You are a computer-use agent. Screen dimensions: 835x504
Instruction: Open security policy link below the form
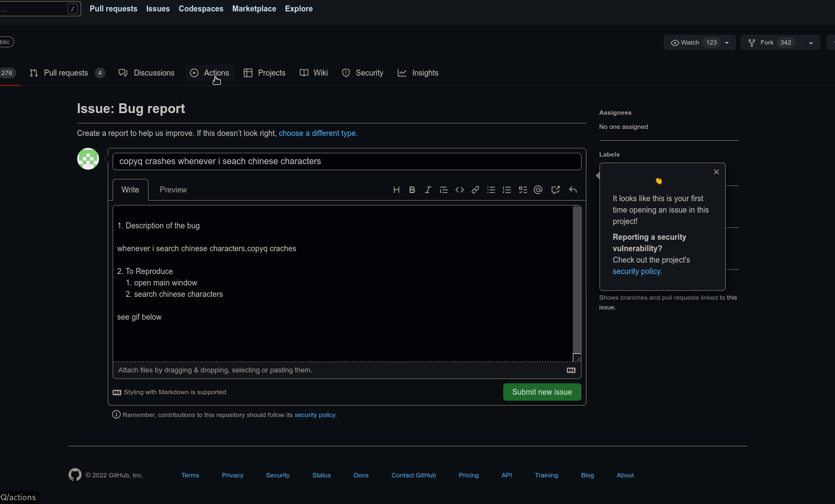pos(314,415)
